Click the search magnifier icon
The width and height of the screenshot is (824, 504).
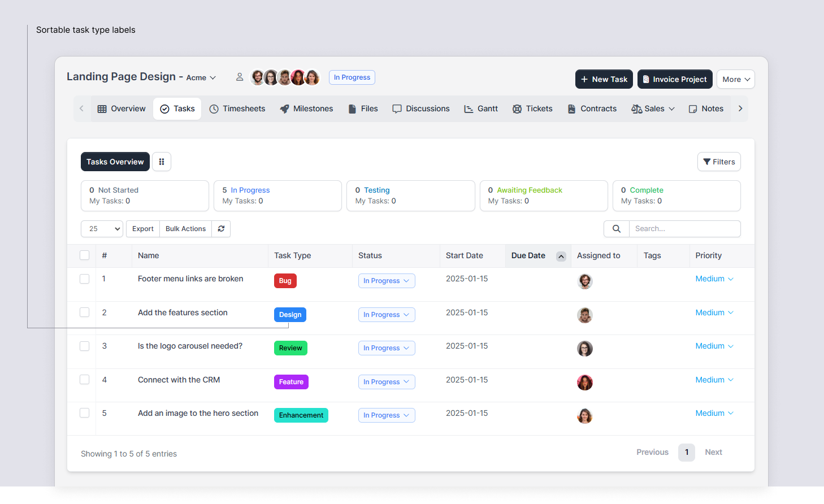click(x=616, y=229)
